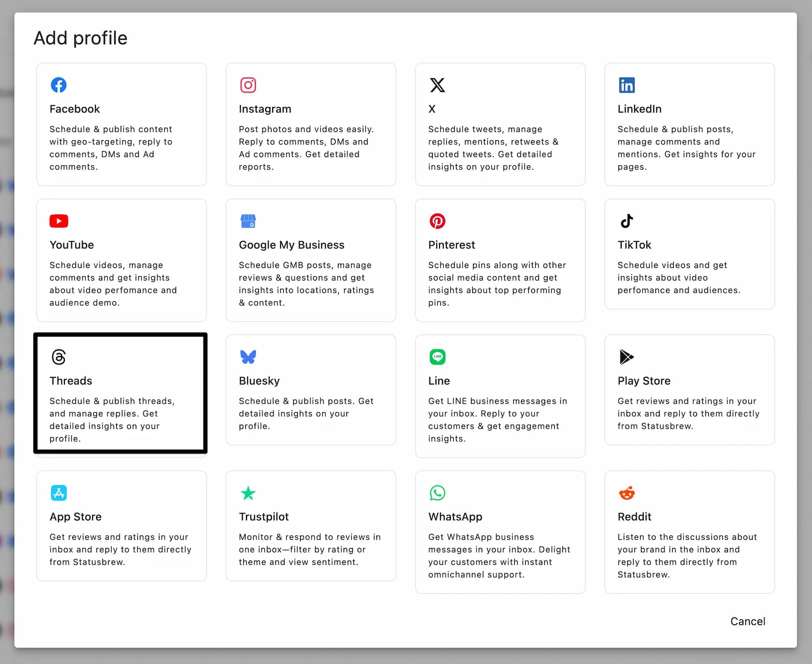Cancel the Add profile dialog
Image resolution: width=812 pixels, height=664 pixels.
click(x=747, y=621)
